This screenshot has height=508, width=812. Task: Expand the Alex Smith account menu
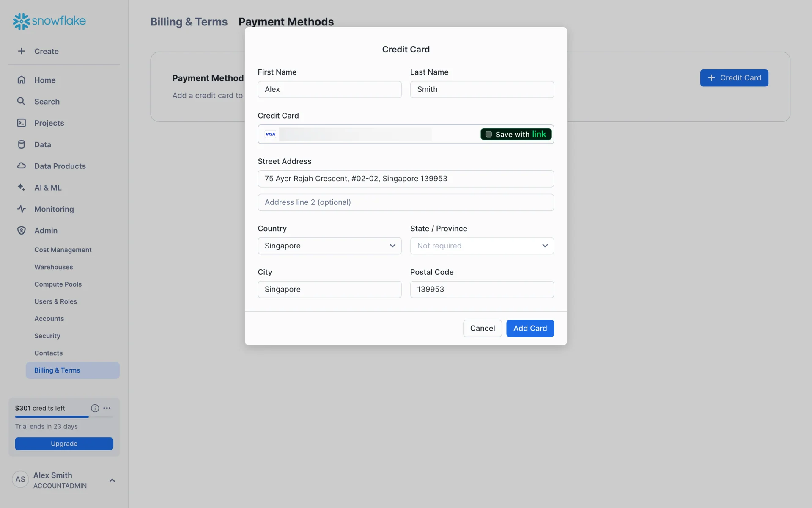pos(112,480)
